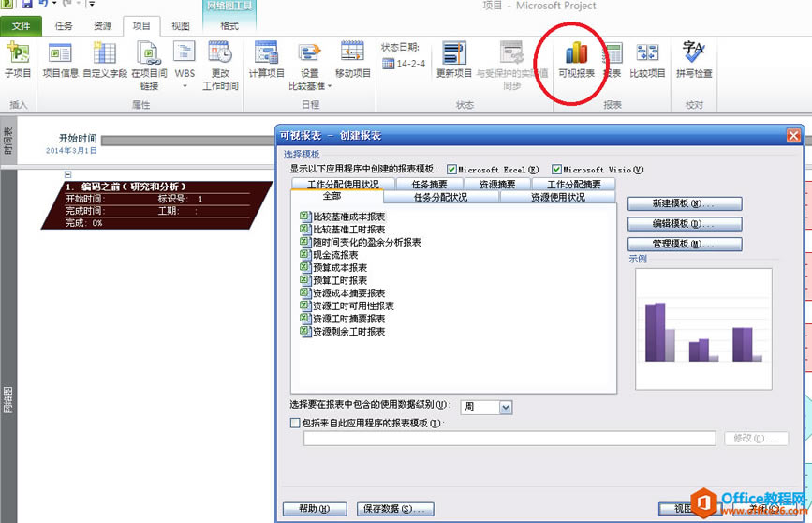Click Manage Template button
Viewport: 812px width, 523px height.
pyautogui.click(x=685, y=244)
